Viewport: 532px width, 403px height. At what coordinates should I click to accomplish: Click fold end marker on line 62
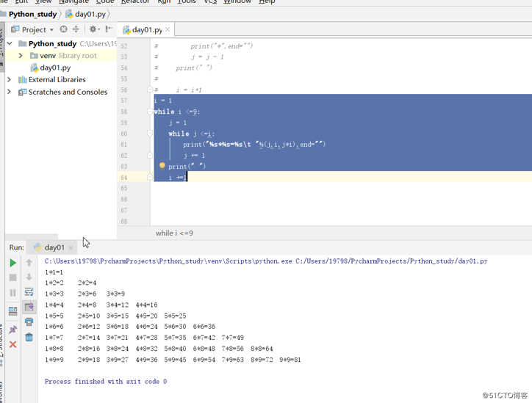(150, 155)
